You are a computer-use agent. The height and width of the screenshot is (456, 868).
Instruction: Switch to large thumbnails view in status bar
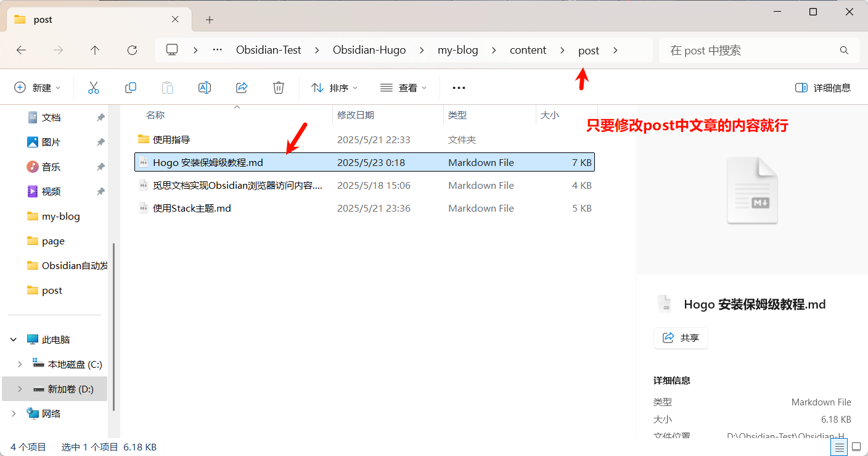(x=856, y=447)
